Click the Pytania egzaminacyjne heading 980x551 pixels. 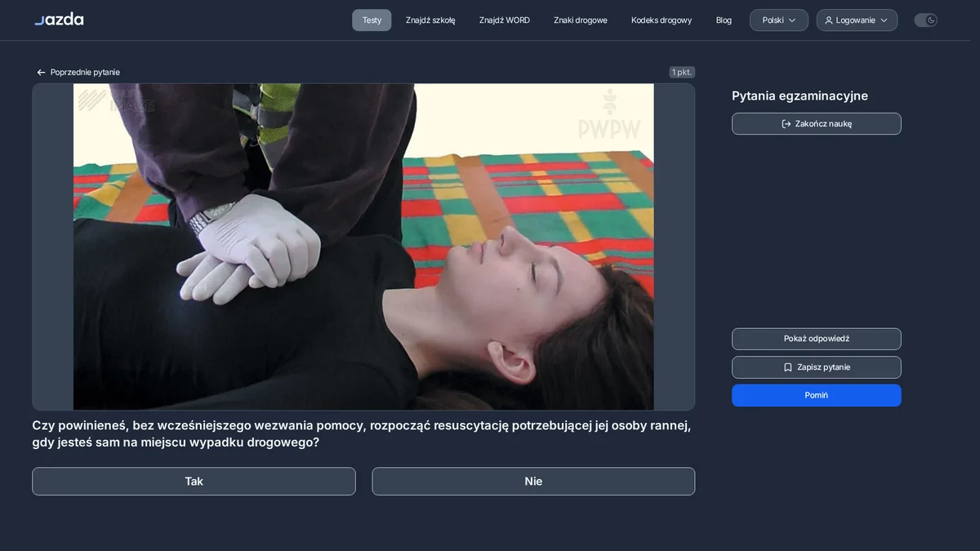pos(800,96)
